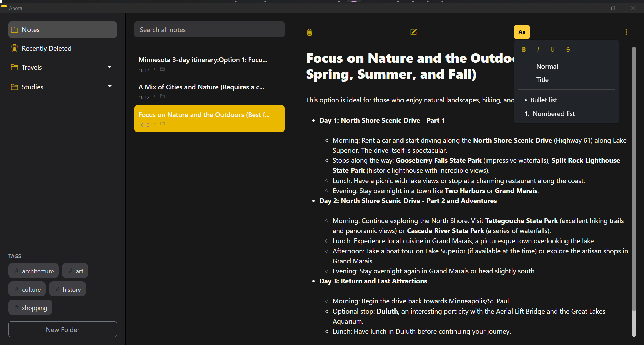The width and height of the screenshot is (644, 345).
Task: Click the Notes folder icon
Action: click(x=14, y=30)
